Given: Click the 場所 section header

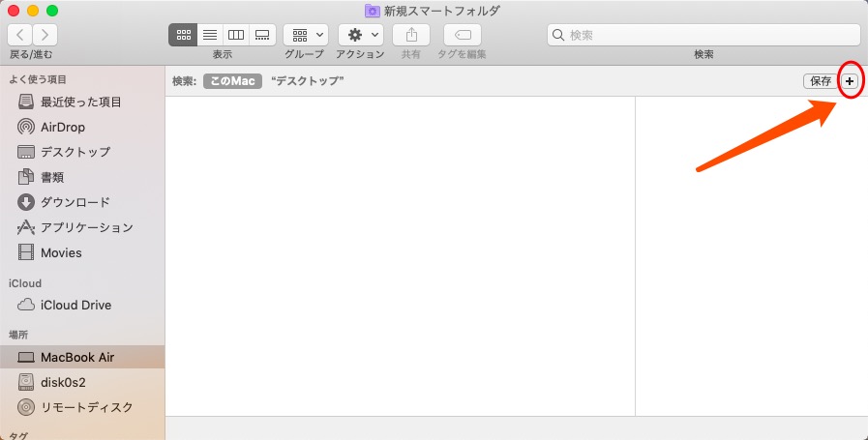Looking at the screenshot, I should [18, 335].
